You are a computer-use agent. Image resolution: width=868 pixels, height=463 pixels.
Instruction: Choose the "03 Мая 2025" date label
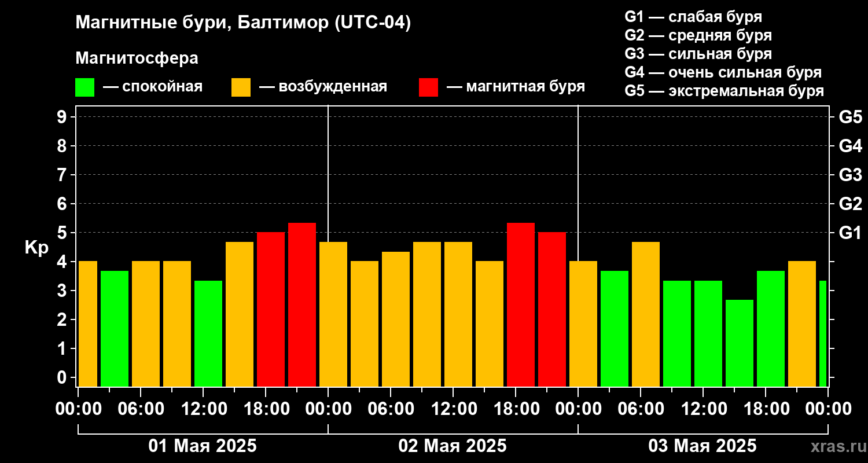coord(702,446)
